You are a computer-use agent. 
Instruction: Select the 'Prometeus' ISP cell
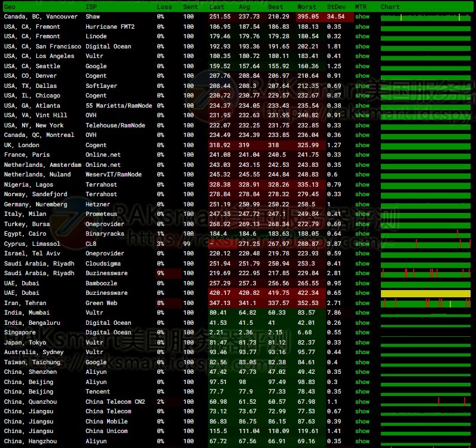pyautogui.click(x=101, y=214)
